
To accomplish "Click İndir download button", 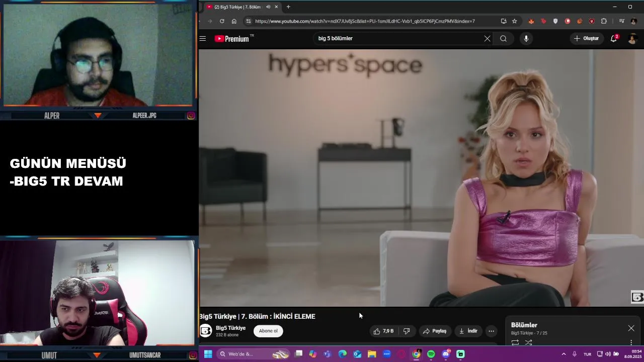I will [x=468, y=331].
